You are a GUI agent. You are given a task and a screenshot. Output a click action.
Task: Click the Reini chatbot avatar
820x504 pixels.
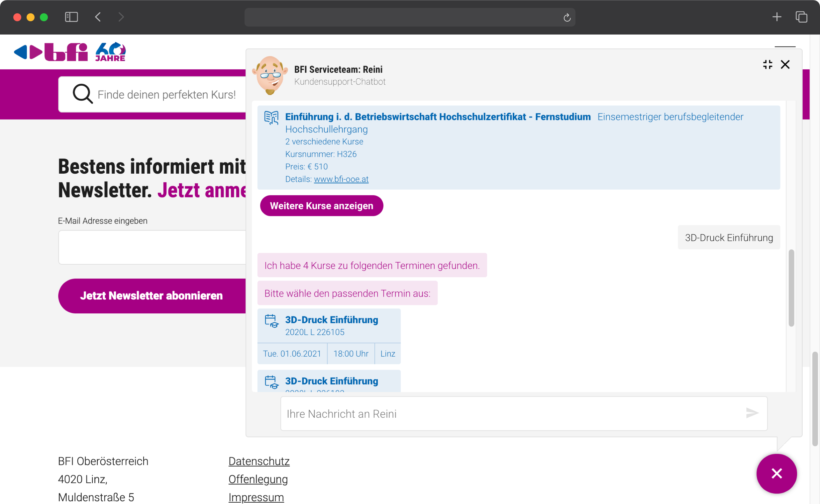[270, 75]
